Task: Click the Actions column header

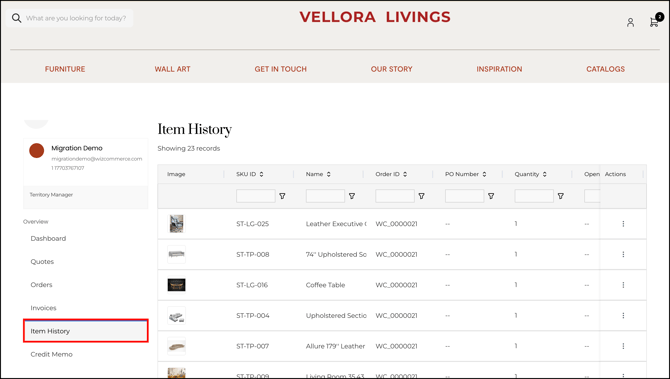Action: 615,174
